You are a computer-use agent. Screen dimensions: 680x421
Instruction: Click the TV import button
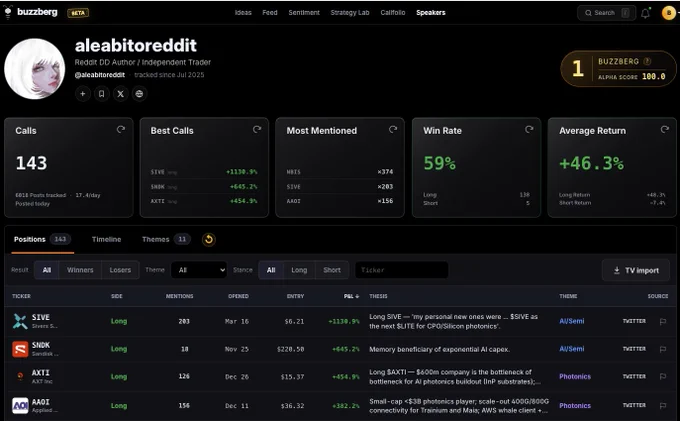pyautogui.click(x=636, y=270)
